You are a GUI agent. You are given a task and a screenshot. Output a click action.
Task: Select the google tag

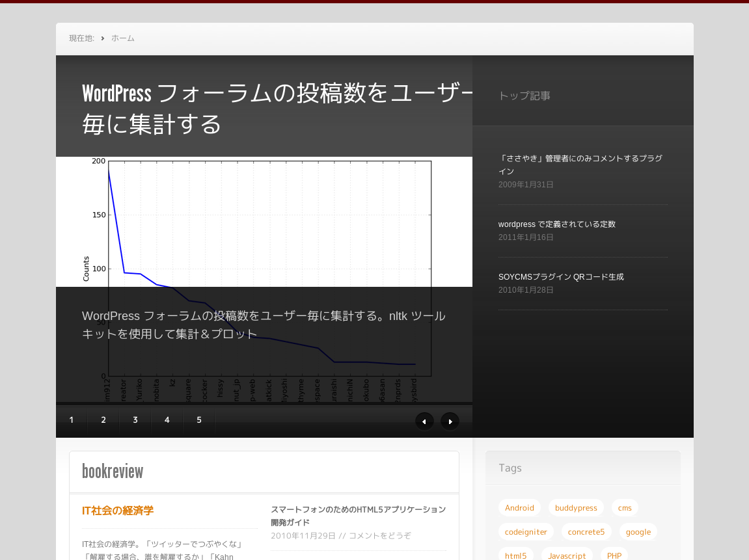point(638,532)
